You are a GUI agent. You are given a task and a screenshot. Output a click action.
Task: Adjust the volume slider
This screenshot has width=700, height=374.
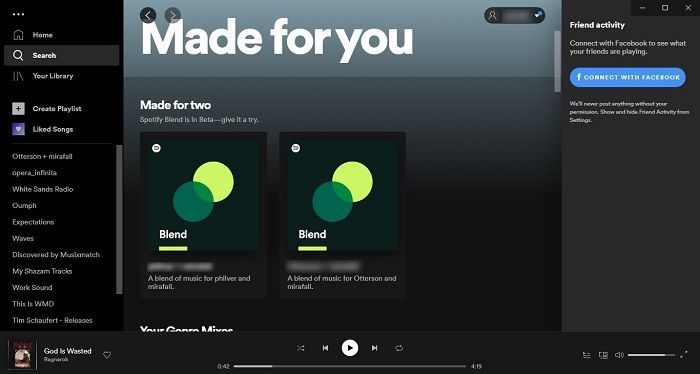coord(652,355)
